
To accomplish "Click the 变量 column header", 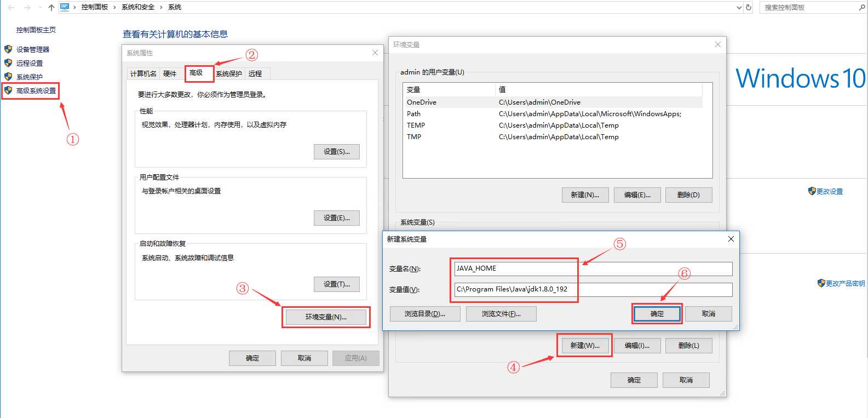I will click(449, 90).
